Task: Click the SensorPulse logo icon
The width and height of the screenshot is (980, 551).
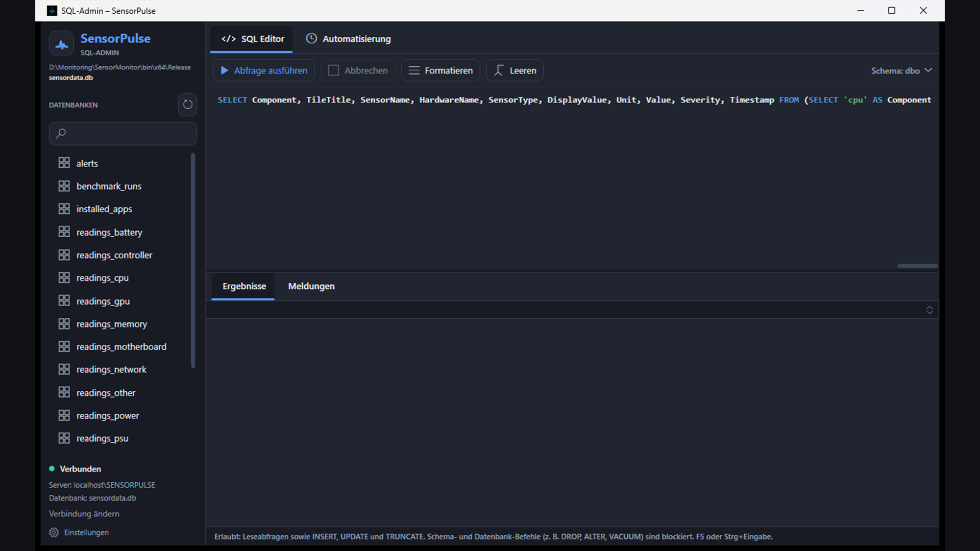Action: point(61,44)
